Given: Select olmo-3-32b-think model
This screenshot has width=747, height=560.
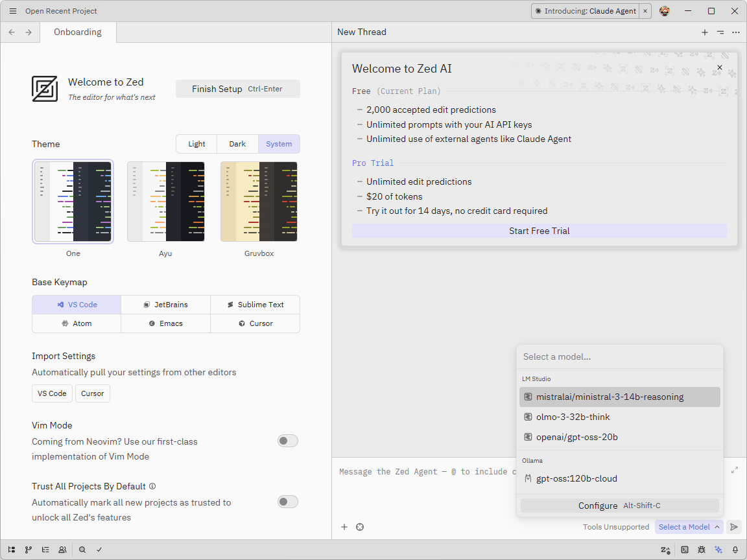Looking at the screenshot, I should click(619, 417).
